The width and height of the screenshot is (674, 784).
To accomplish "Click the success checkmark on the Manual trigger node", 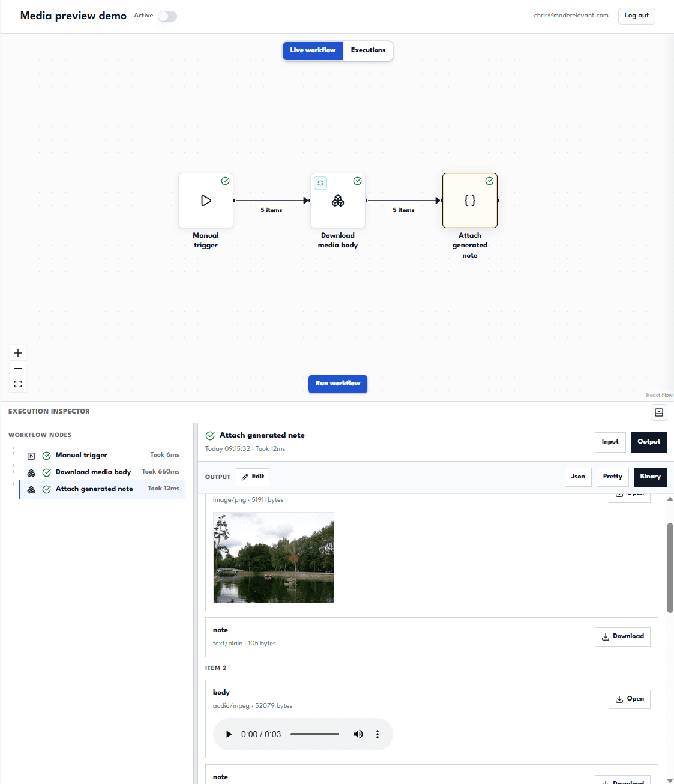I will click(x=226, y=181).
